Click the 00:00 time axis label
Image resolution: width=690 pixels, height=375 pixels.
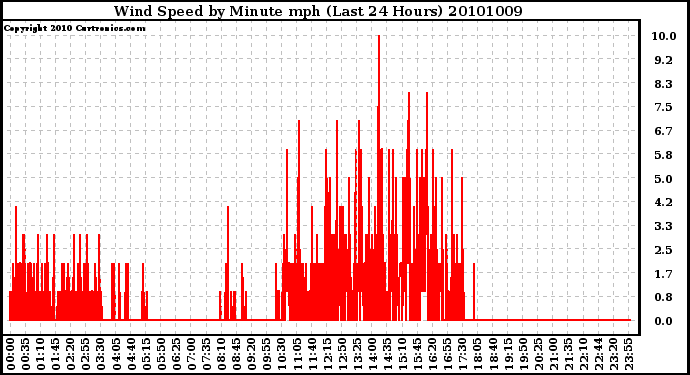pos(11,355)
